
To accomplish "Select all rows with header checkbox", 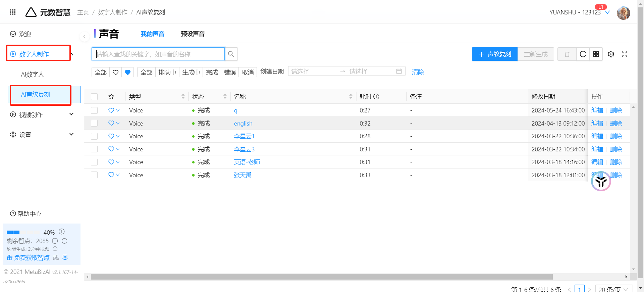I will click(94, 97).
